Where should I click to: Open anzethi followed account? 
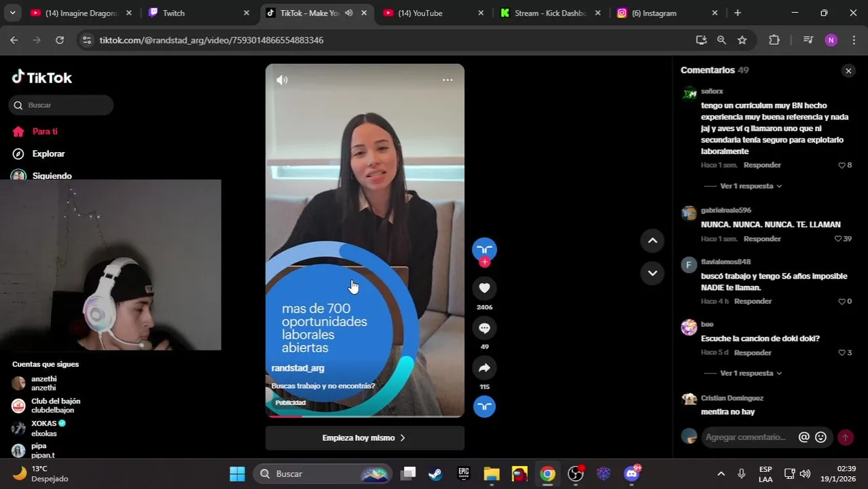(43, 383)
